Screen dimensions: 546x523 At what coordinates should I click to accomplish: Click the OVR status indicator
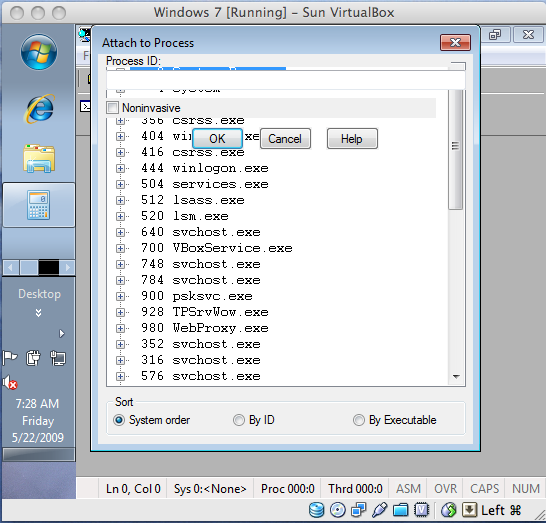445,489
